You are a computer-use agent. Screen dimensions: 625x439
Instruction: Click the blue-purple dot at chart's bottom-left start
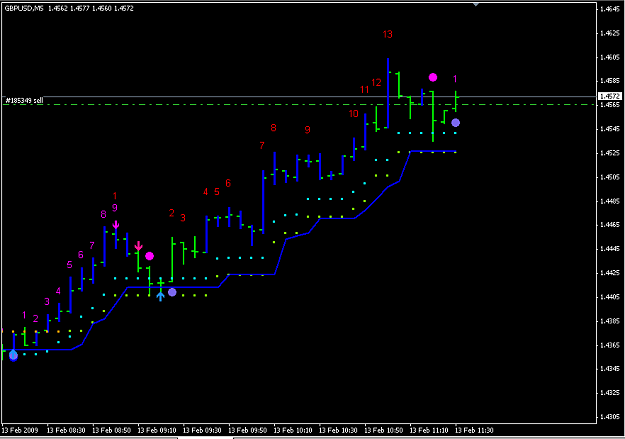14,355
